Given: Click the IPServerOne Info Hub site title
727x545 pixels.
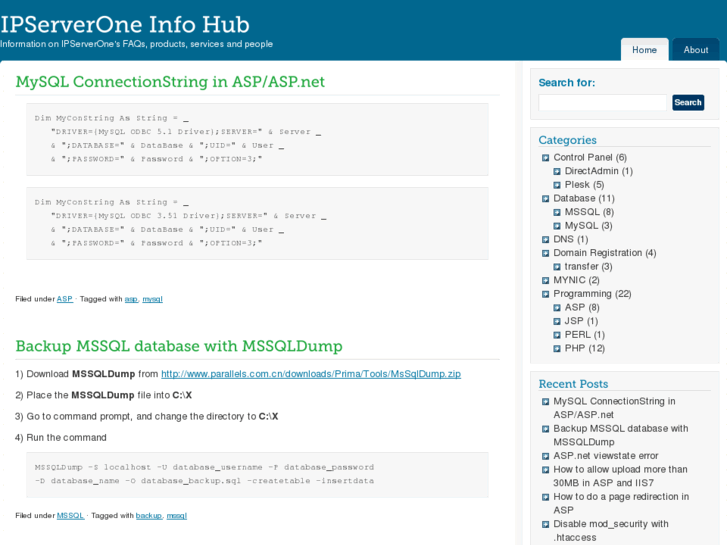Looking at the screenshot, I should click(125, 23).
